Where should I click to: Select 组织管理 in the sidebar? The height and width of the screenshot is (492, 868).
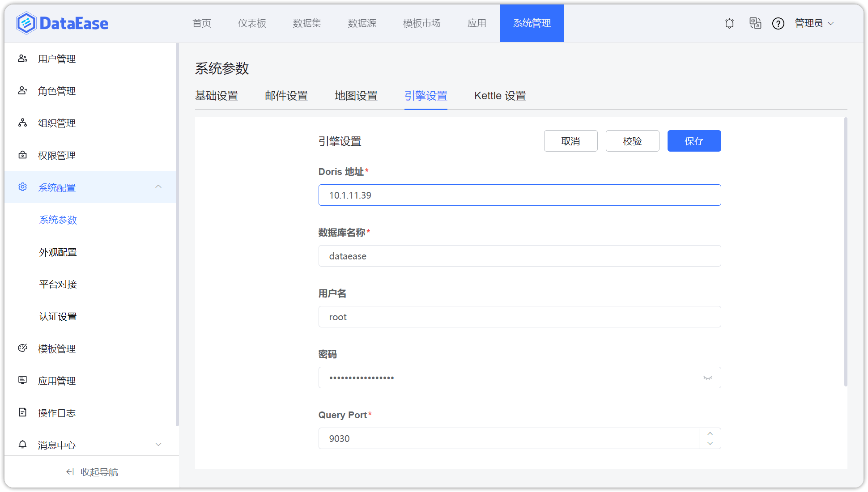pyautogui.click(x=57, y=123)
